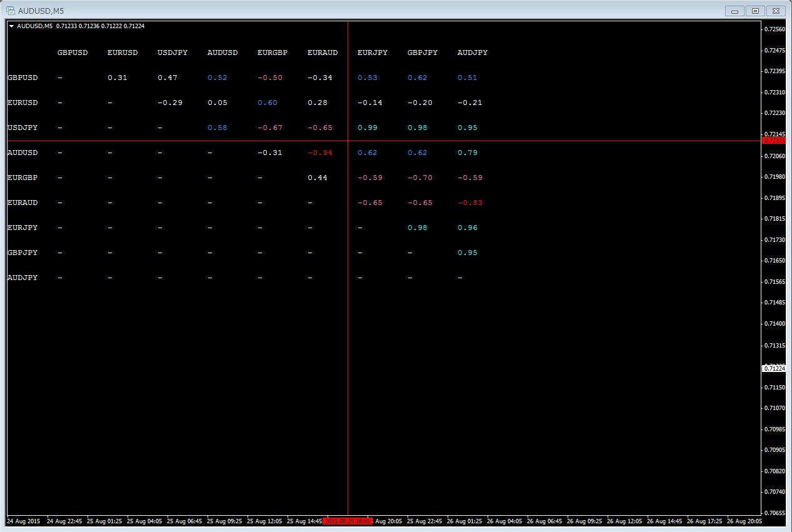
Task: Restore down the AUDUSD,M5 chart window
Action: [x=755, y=11]
